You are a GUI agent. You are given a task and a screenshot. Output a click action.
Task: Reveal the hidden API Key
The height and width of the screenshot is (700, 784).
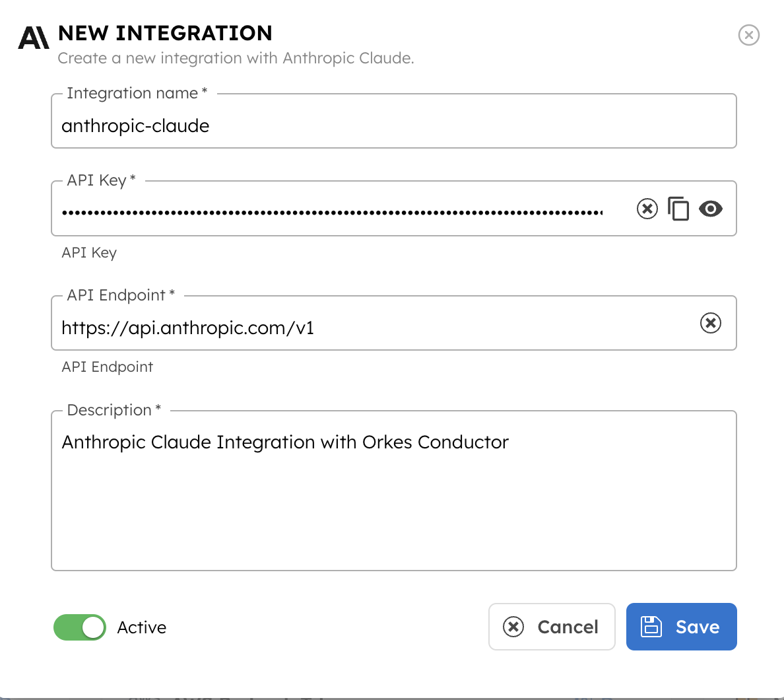click(x=711, y=209)
